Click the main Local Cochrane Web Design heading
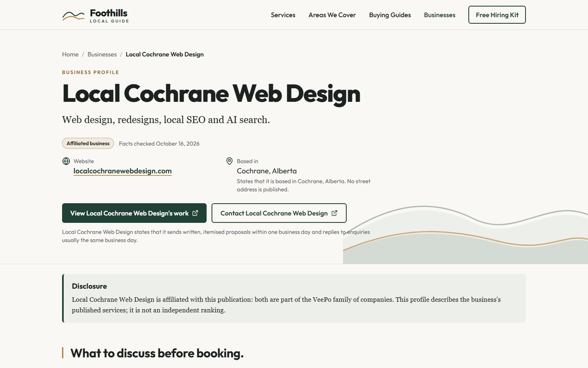The image size is (588, 368). [x=211, y=94]
